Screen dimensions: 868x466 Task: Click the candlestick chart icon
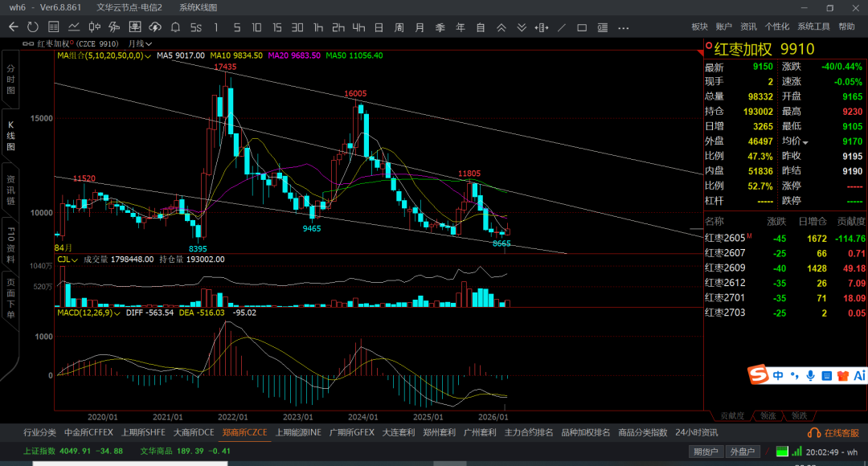pyautogui.click(x=94, y=27)
